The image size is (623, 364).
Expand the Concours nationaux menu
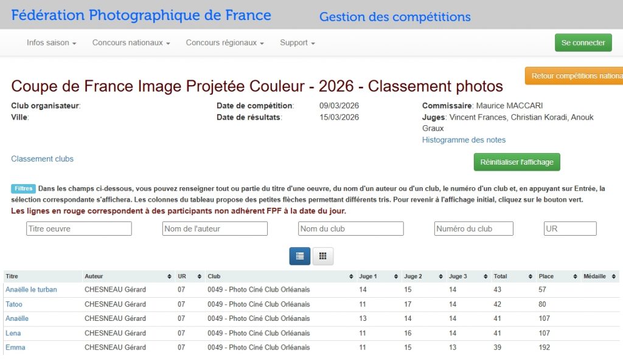[131, 43]
